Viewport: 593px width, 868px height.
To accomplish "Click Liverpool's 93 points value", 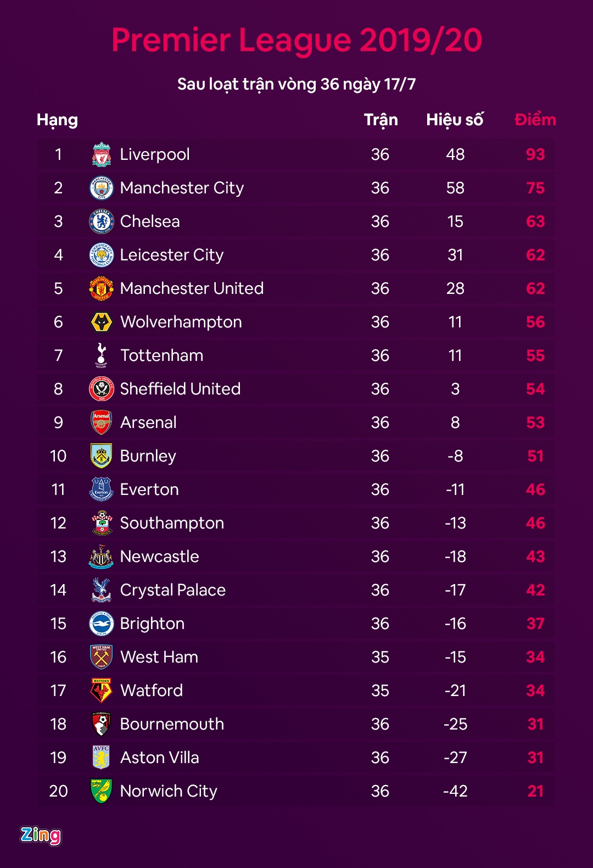I will coord(535,154).
